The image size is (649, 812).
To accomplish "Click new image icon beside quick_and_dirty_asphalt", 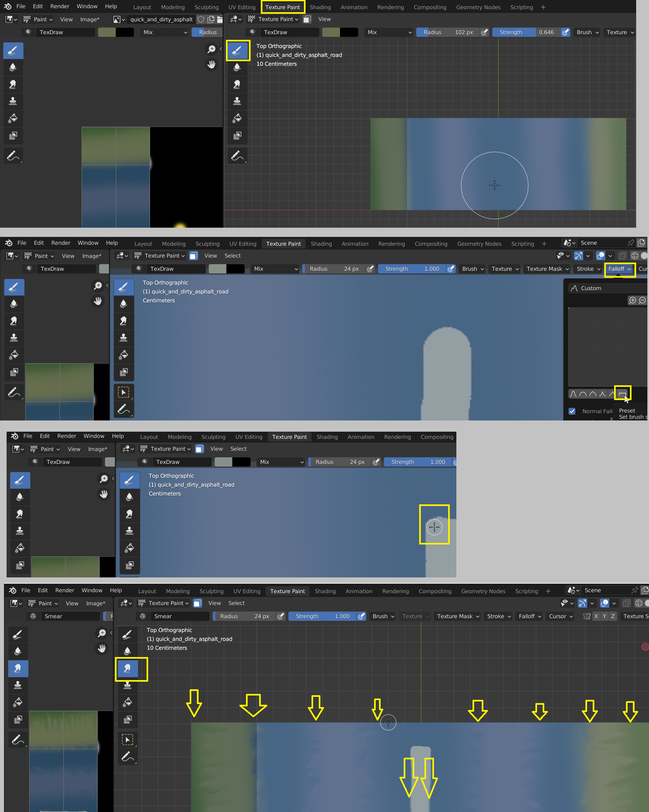I will (211, 19).
